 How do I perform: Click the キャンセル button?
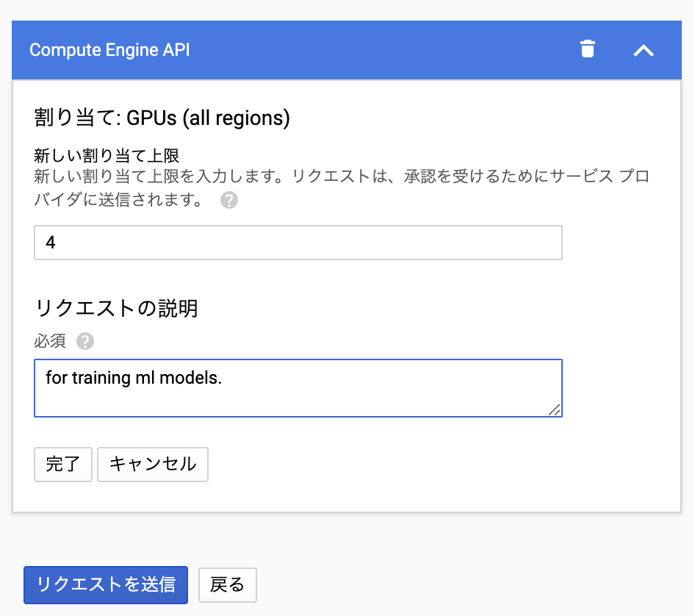point(152,465)
